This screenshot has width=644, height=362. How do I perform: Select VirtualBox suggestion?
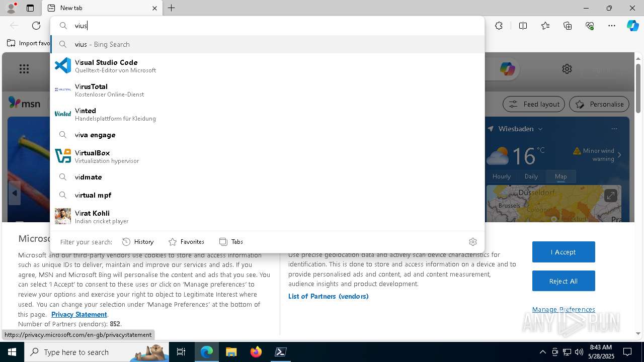[x=267, y=156]
